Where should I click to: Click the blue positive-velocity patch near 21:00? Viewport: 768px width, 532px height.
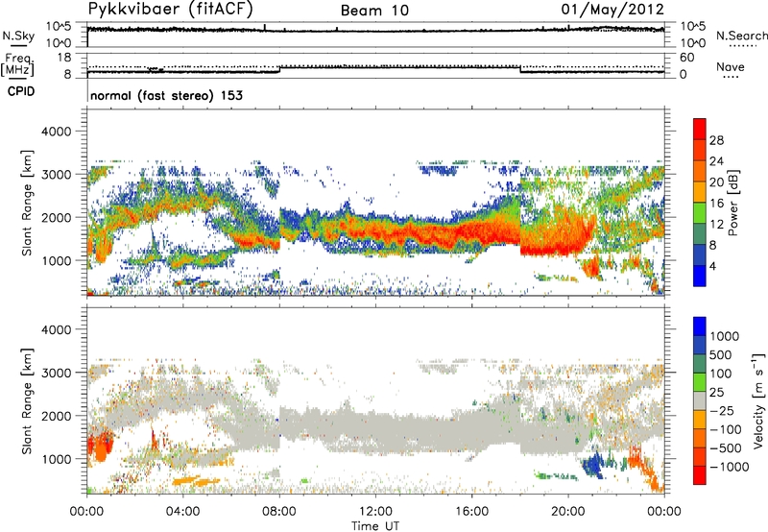point(593,464)
